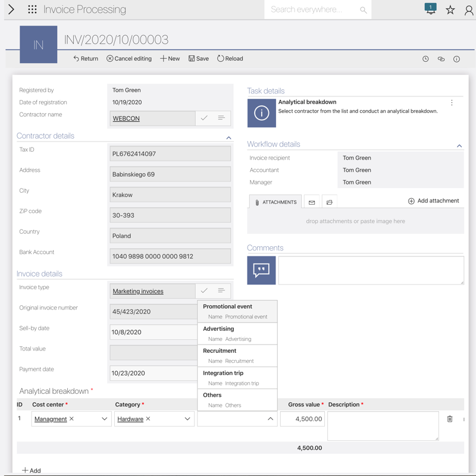Collapse the Workflow details section
Viewport: 476px width, 476px height.
(x=459, y=146)
